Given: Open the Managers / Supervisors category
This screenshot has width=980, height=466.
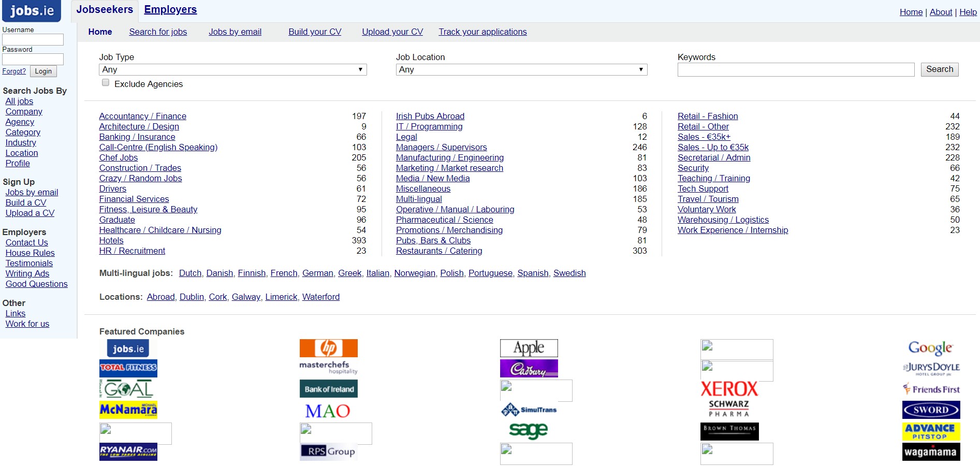Looking at the screenshot, I should point(442,147).
